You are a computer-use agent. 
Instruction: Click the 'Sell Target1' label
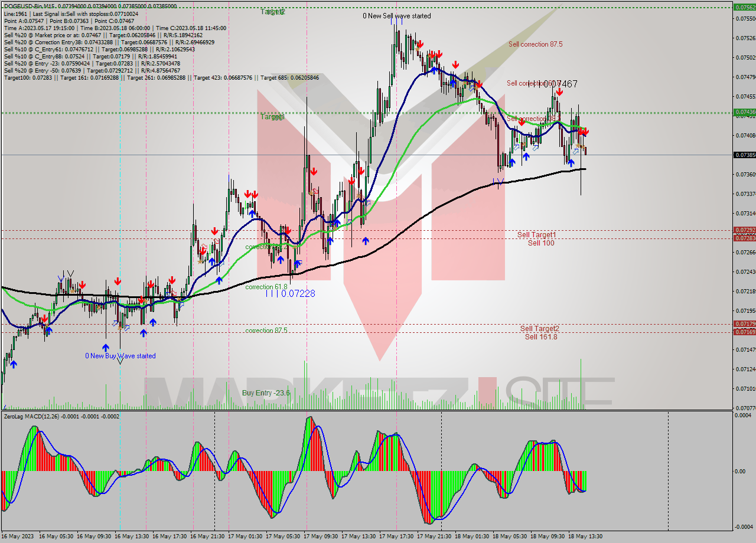[536, 235]
